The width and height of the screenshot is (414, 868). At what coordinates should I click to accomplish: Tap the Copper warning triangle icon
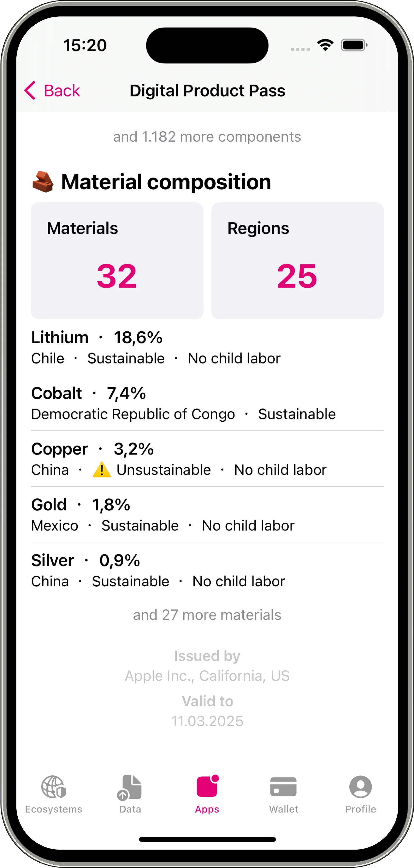102,470
